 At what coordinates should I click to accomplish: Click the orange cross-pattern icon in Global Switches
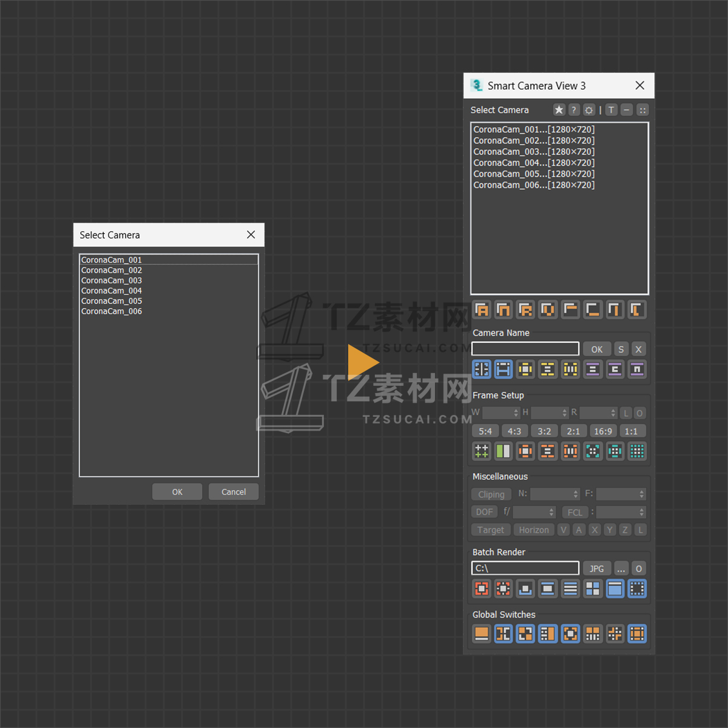[x=615, y=634]
